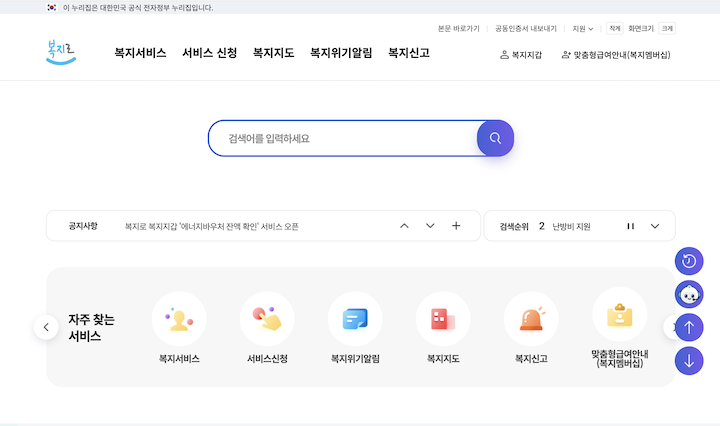The width and height of the screenshot is (720, 426).
Task: Open the 복지지도 shortcut icon
Action: point(443,319)
